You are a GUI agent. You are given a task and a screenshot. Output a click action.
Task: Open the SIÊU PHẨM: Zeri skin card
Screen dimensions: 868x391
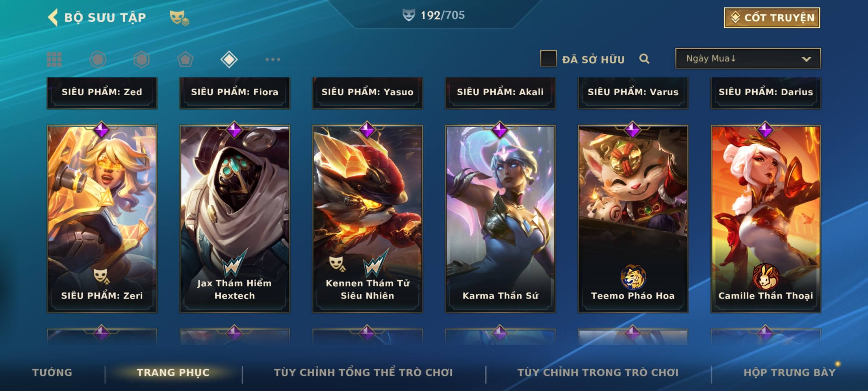pos(102,219)
